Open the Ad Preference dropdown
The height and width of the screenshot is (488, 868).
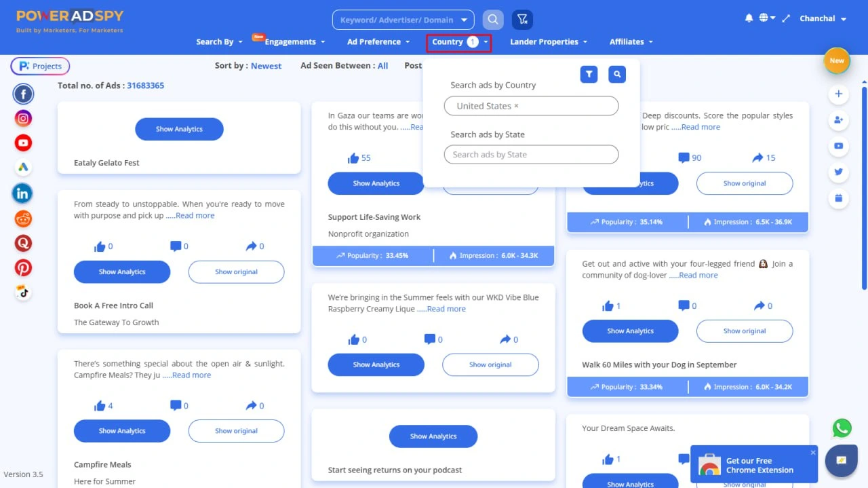tap(378, 42)
